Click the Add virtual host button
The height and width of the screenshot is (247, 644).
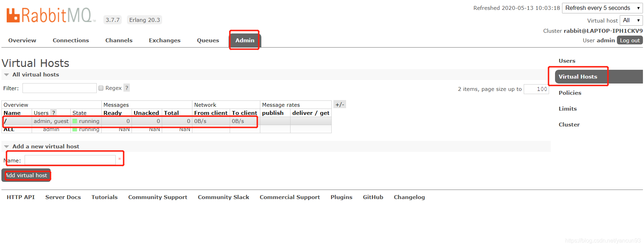(x=26, y=175)
